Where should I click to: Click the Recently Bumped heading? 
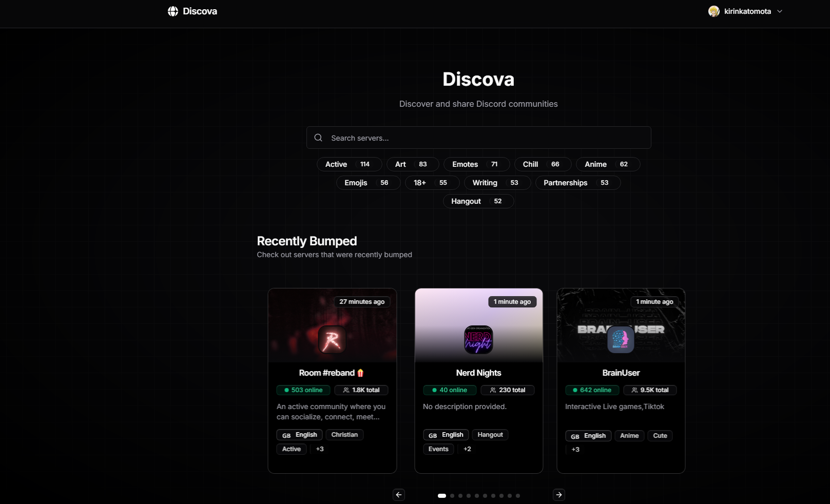pyautogui.click(x=307, y=241)
